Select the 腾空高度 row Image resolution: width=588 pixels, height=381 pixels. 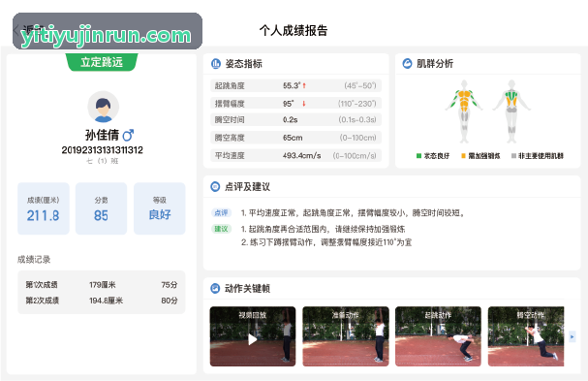click(295, 138)
